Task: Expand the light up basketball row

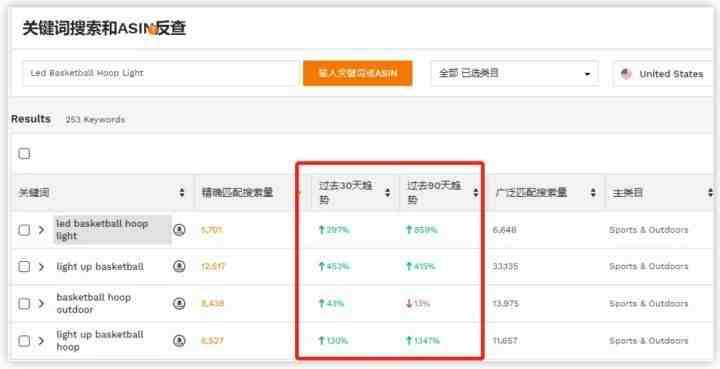Action: [41, 267]
